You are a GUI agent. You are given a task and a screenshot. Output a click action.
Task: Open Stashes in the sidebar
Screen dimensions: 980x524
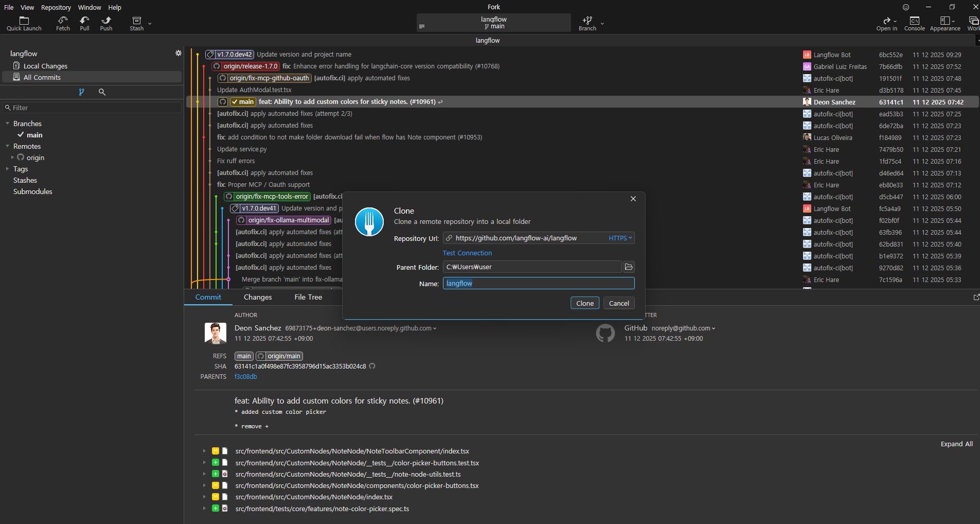tap(25, 180)
